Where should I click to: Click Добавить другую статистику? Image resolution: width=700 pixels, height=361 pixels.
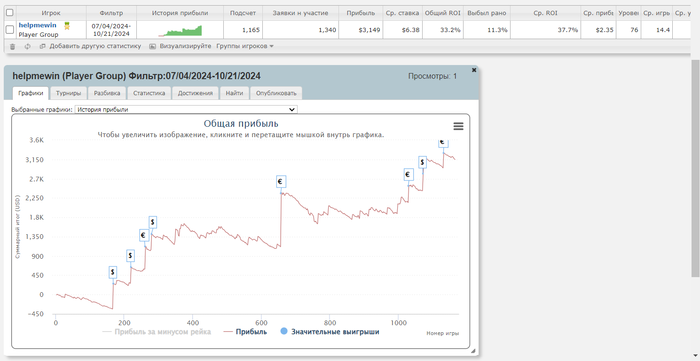95,46
